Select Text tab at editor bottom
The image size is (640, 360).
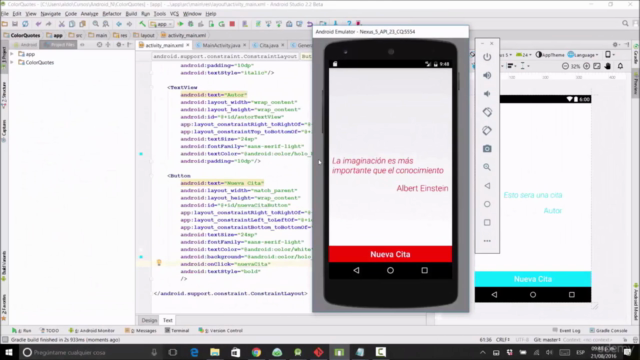coord(168,320)
